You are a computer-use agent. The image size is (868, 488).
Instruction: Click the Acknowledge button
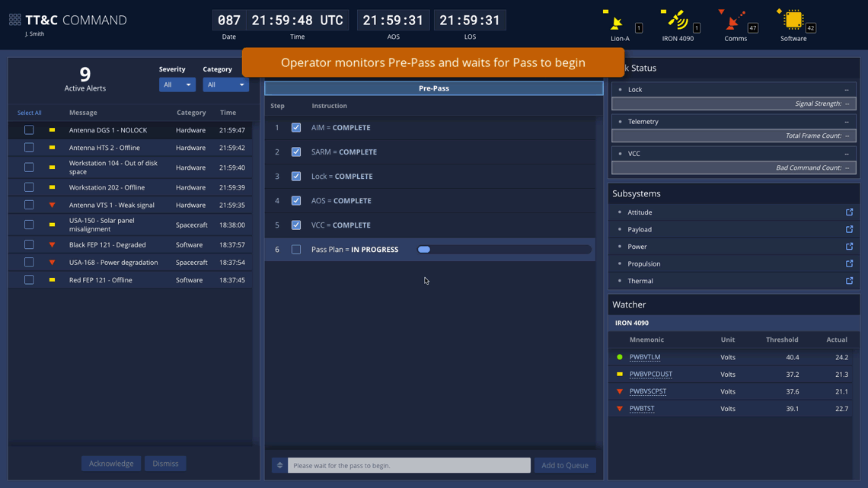tap(111, 464)
